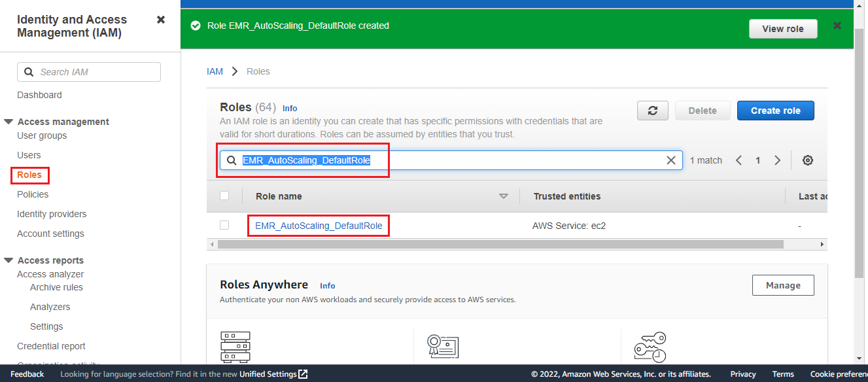This screenshot has width=868, height=382.
Task: Click the Unified Settings external link icon
Action: [303, 374]
